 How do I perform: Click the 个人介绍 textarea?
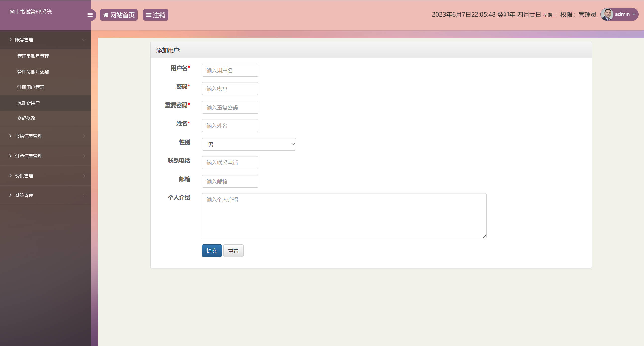(x=344, y=216)
